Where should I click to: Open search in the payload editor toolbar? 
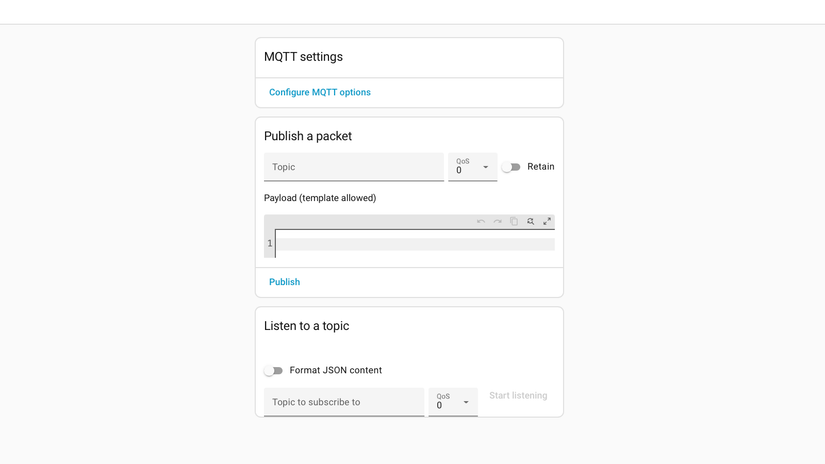(x=531, y=222)
